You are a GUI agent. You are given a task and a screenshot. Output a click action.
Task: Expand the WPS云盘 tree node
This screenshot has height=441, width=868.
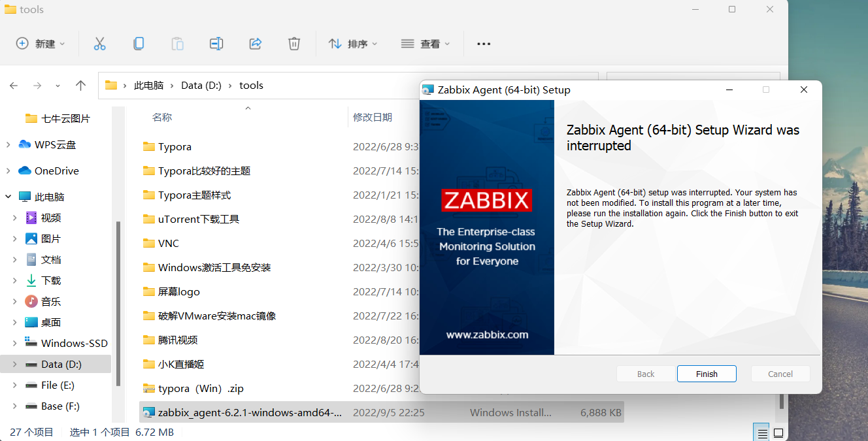(8, 144)
